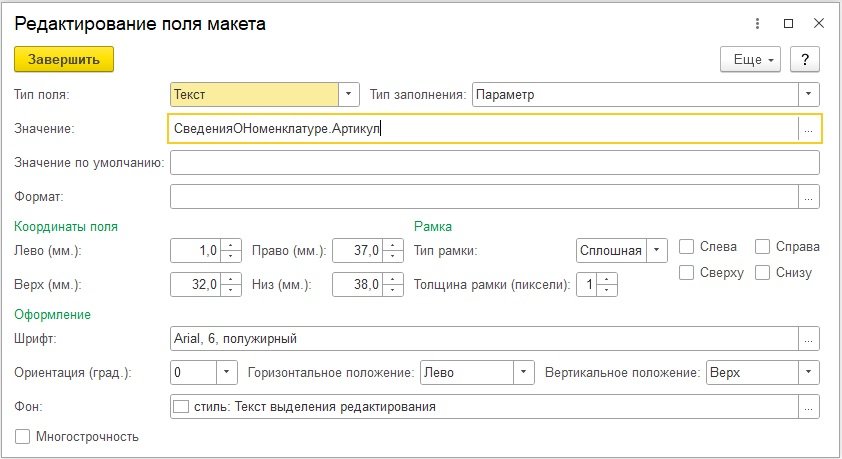Toggle the Многострочность checkbox
842x459 pixels.
tap(23, 436)
